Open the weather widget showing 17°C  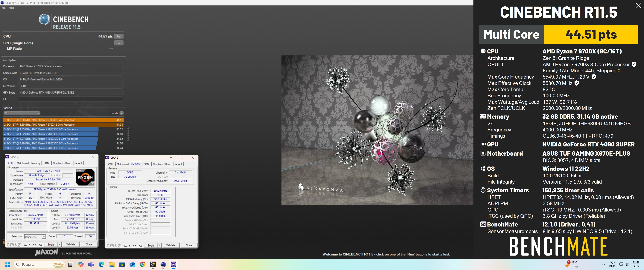[572, 264]
